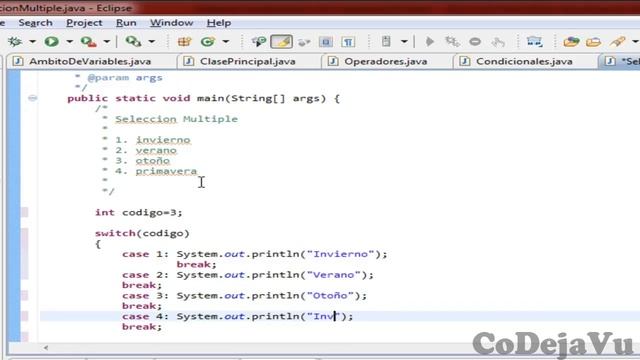Screen dimensions: 640x360
Task: Run the program with green play button
Action: point(52,41)
